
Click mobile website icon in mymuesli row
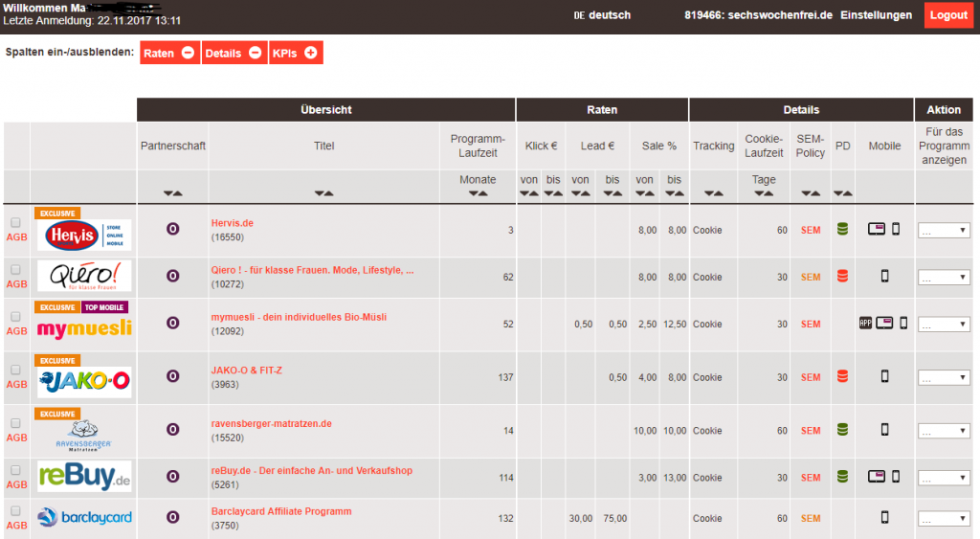click(883, 323)
